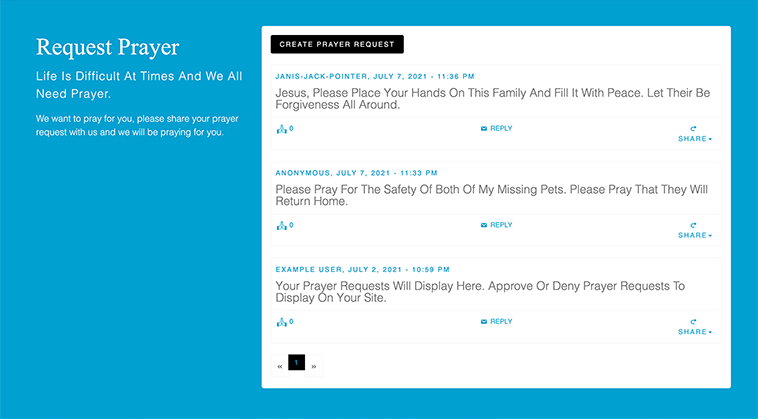This screenshot has height=419, width=758.
Task: Expand Share dropdown on missing pets request
Action: pos(695,235)
